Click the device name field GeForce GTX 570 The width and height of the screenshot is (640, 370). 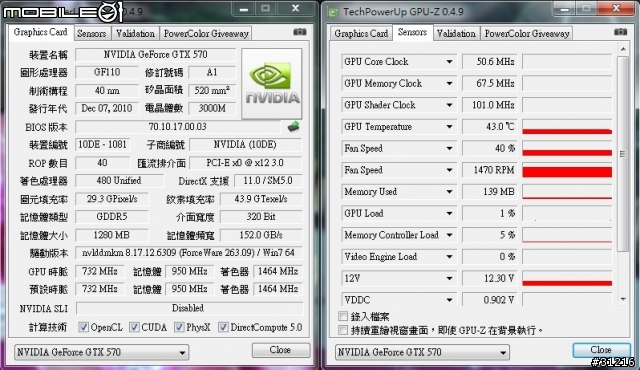click(156, 55)
